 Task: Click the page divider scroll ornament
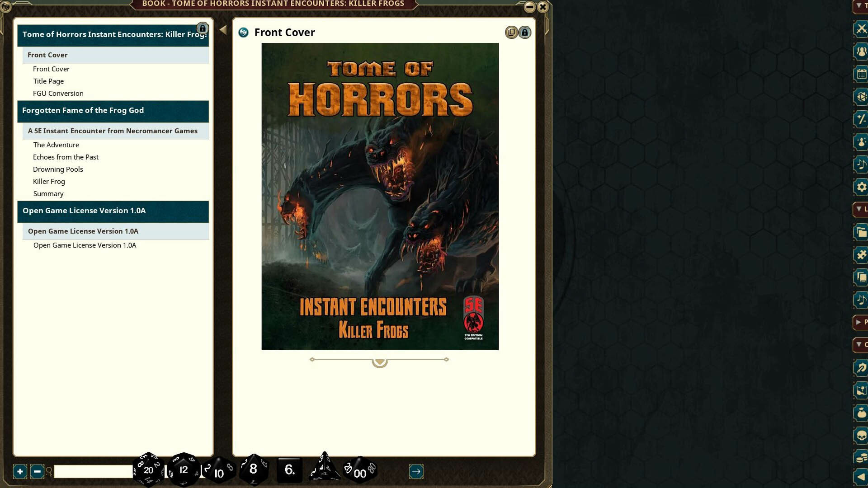[x=380, y=361]
